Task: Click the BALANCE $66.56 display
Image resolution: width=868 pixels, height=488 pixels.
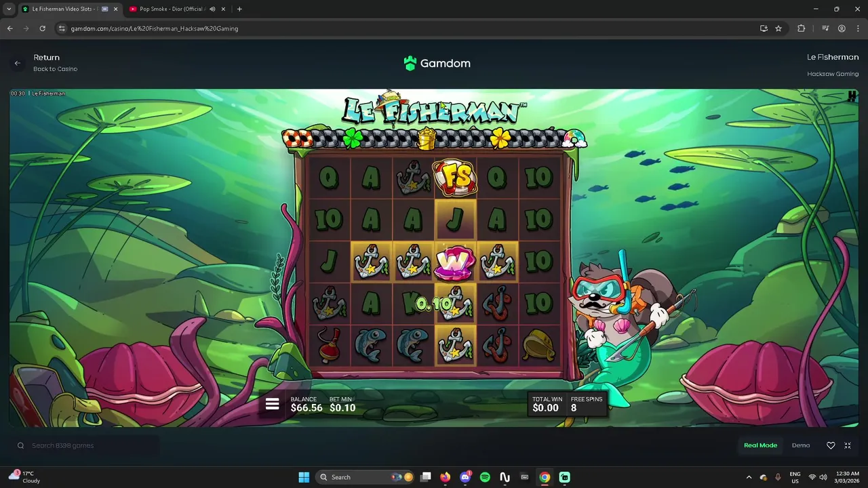Action: tap(307, 404)
